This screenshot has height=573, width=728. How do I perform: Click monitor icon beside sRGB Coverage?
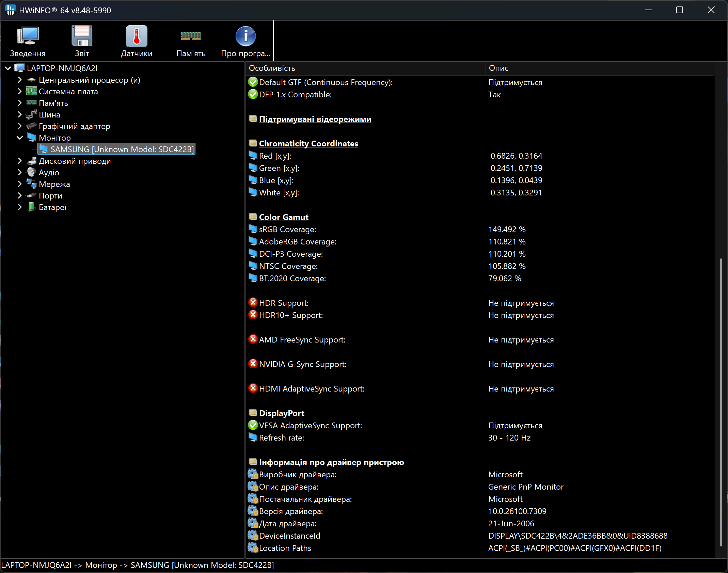point(253,229)
